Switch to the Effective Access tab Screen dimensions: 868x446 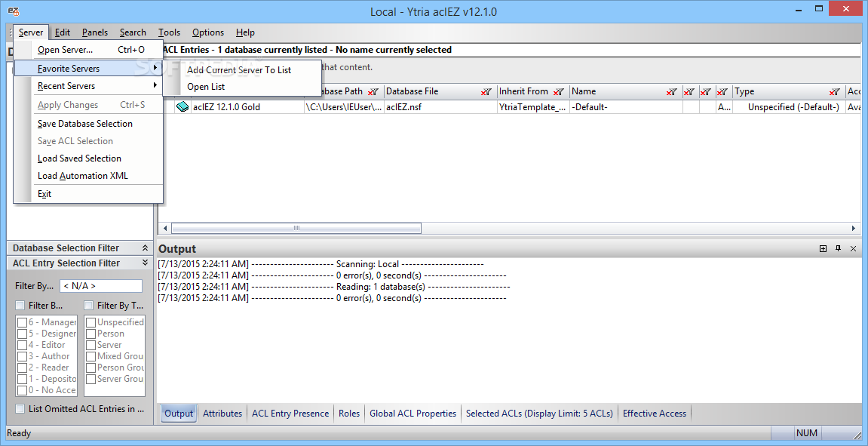[x=655, y=414]
